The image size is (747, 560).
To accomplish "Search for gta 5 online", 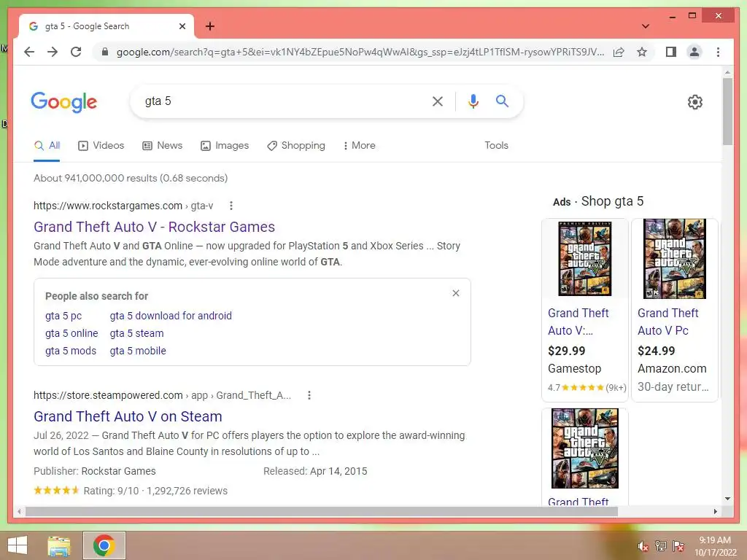I will coord(71,333).
